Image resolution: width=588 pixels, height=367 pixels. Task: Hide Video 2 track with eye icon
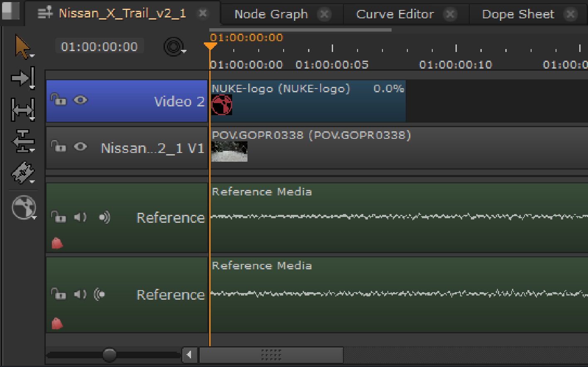[81, 100]
